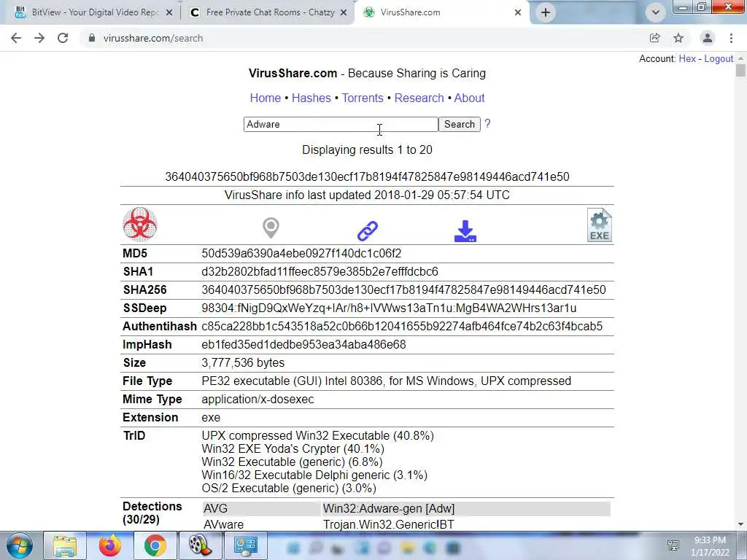
Task: Open File Explorer from the taskbar
Action: pos(65,545)
